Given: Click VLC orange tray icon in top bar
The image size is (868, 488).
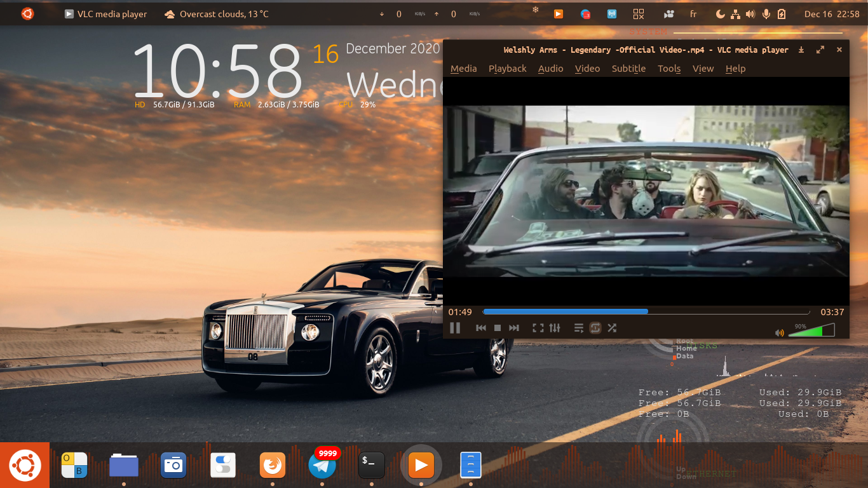Looking at the screenshot, I should click(558, 14).
